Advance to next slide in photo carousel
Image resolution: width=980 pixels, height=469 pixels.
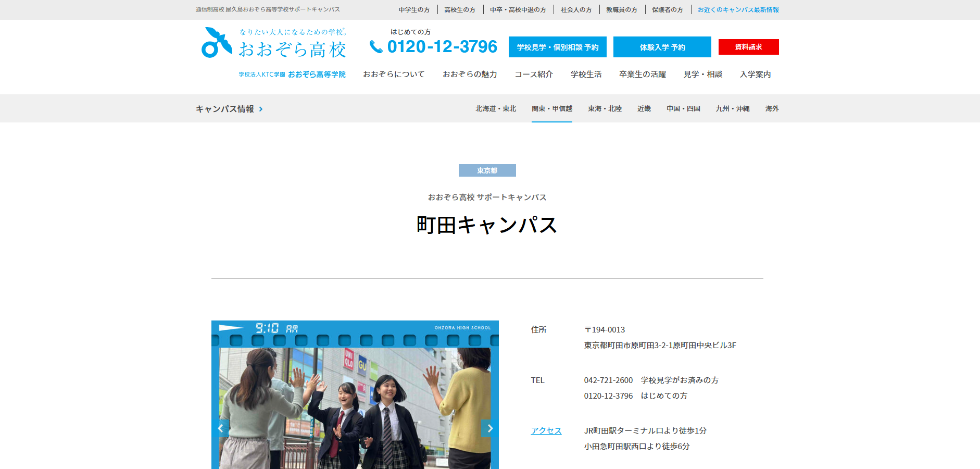coord(489,428)
